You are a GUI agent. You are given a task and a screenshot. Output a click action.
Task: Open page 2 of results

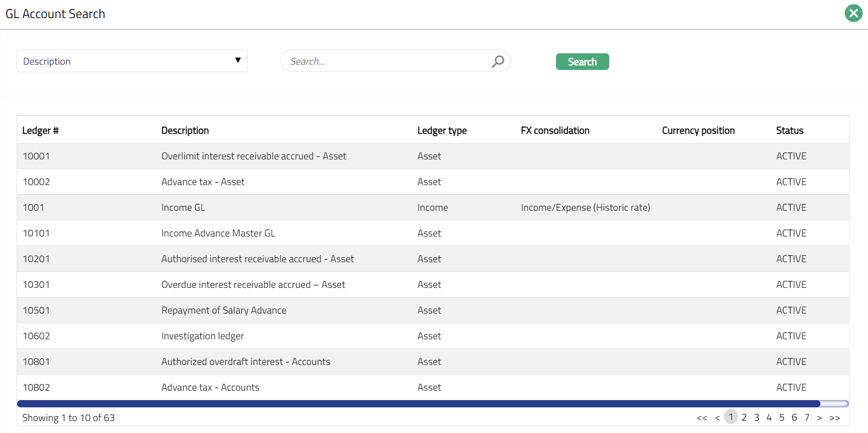tap(744, 417)
